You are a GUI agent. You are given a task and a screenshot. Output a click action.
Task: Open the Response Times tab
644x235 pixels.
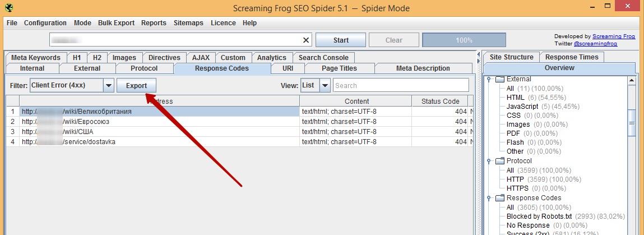tap(572, 57)
